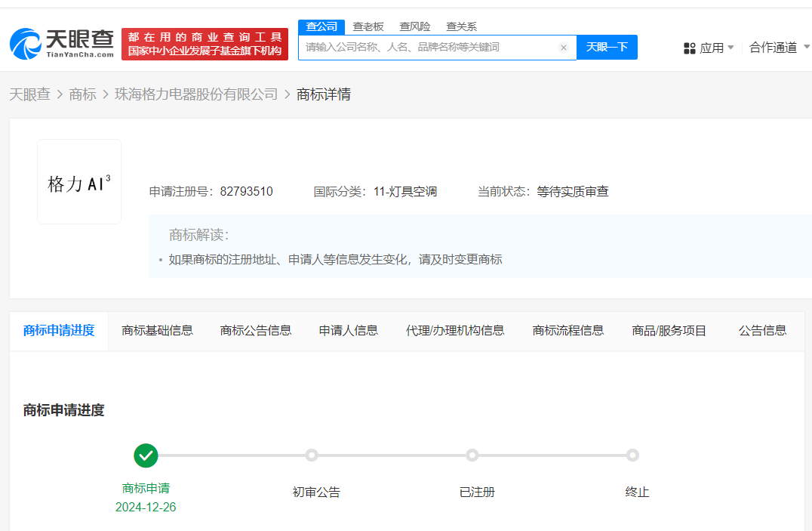Click the TianYanCha logo
812x531 pixels.
(62, 44)
